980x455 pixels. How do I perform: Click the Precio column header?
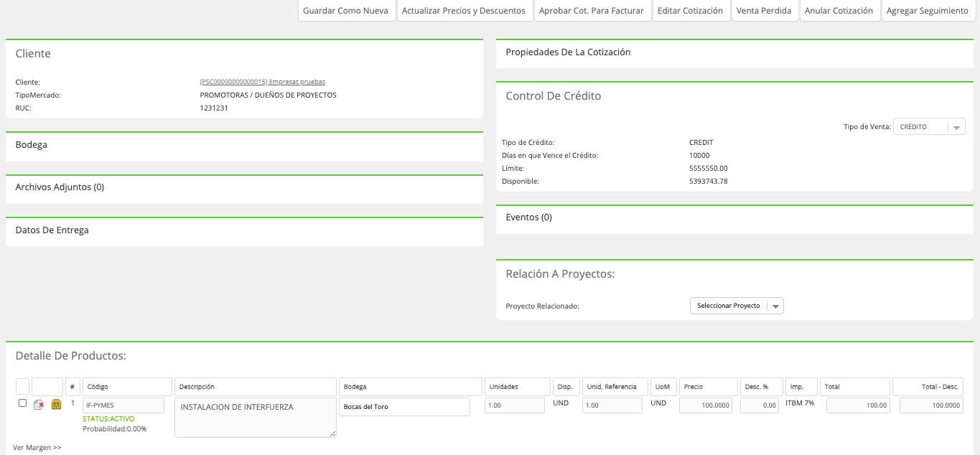pyautogui.click(x=709, y=387)
